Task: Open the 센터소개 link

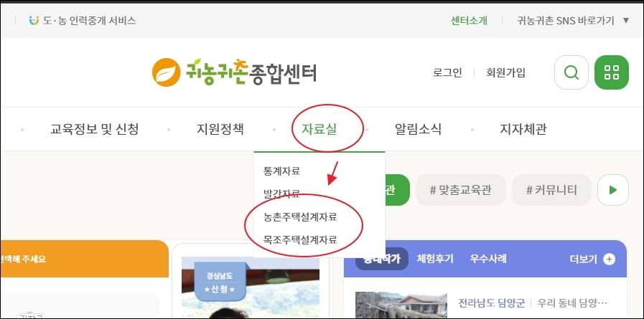Action: (x=469, y=21)
